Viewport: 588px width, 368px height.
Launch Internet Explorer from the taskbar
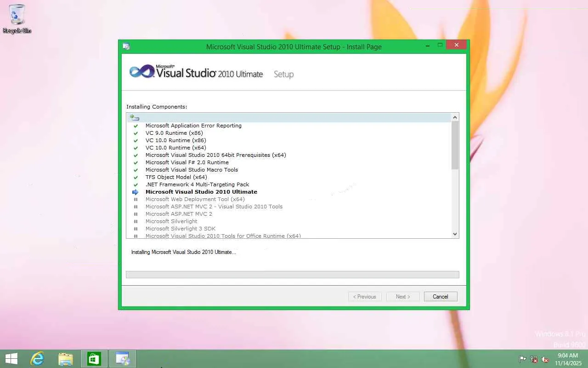(37, 359)
